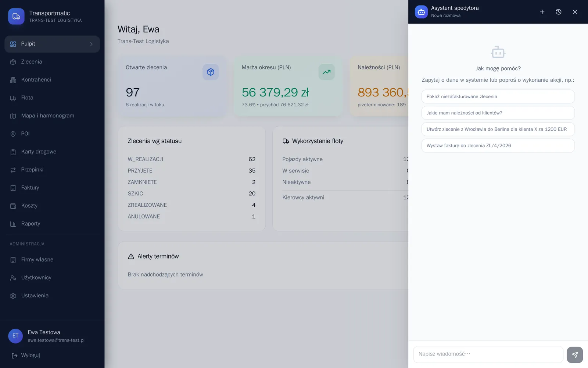This screenshot has height=368, width=588.
Task: Expand the Pulpit chevron arrow
Action: click(x=92, y=44)
